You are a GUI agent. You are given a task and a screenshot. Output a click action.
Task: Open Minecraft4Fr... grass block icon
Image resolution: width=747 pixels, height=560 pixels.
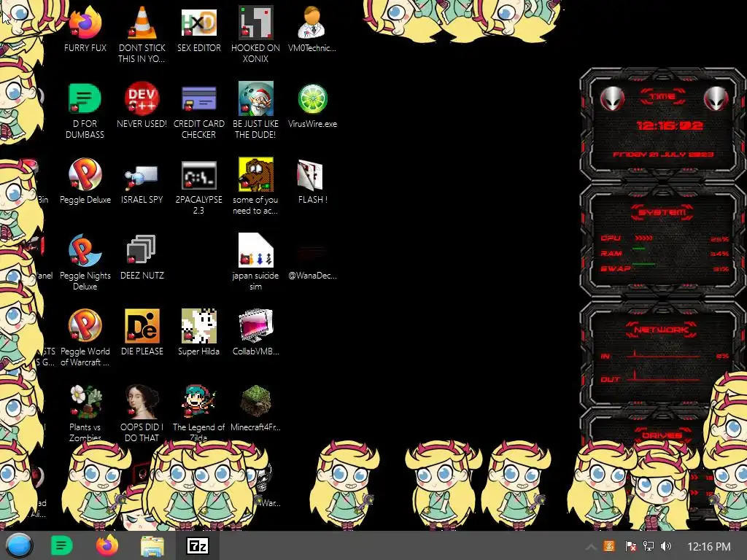pos(256,402)
